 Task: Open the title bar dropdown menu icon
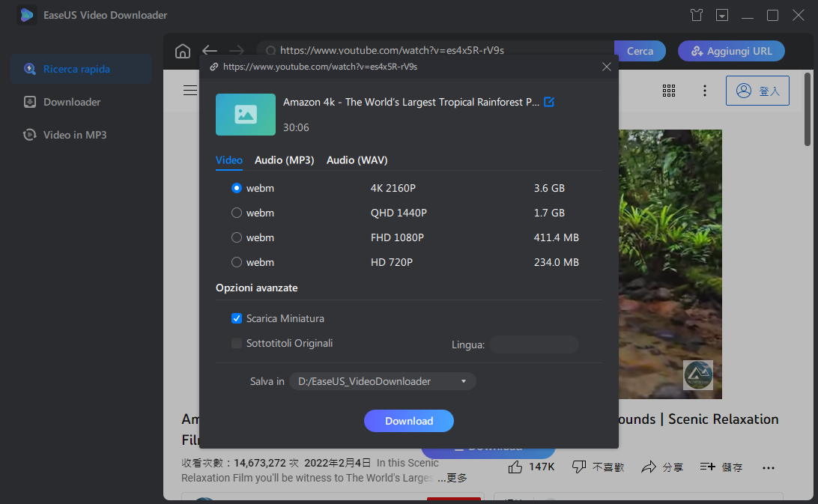722,15
